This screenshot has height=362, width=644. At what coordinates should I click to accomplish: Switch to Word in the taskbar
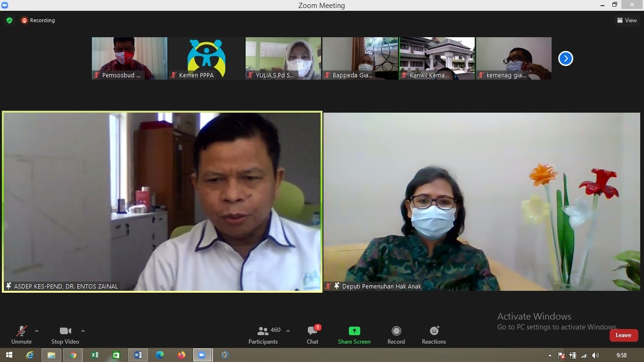138,355
